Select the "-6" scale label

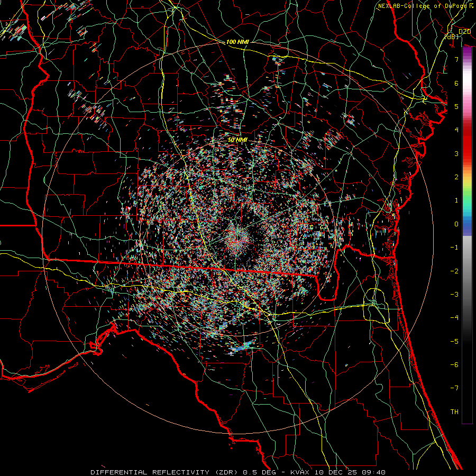click(454, 365)
